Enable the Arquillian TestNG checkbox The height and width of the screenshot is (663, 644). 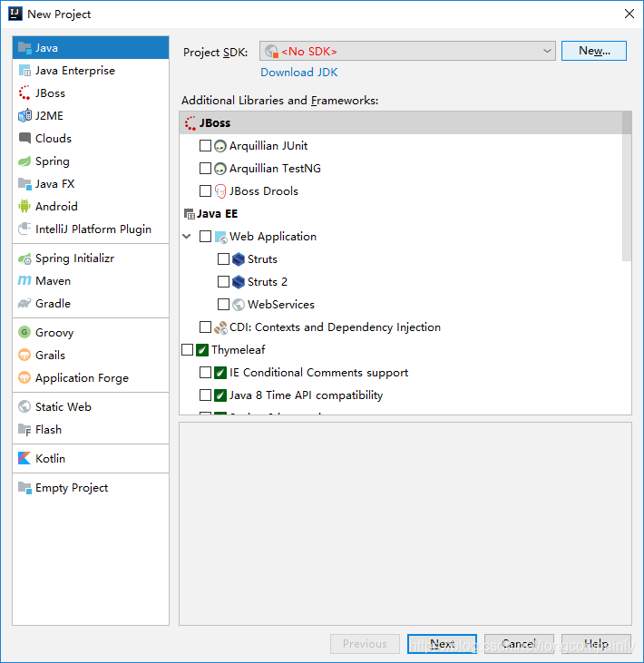pyautogui.click(x=205, y=169)
